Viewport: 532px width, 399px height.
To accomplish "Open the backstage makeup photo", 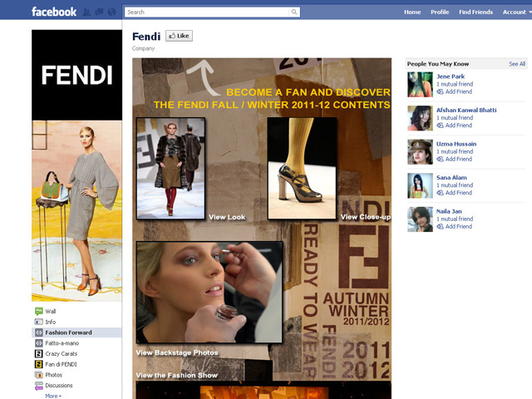I will pos(209,293).
